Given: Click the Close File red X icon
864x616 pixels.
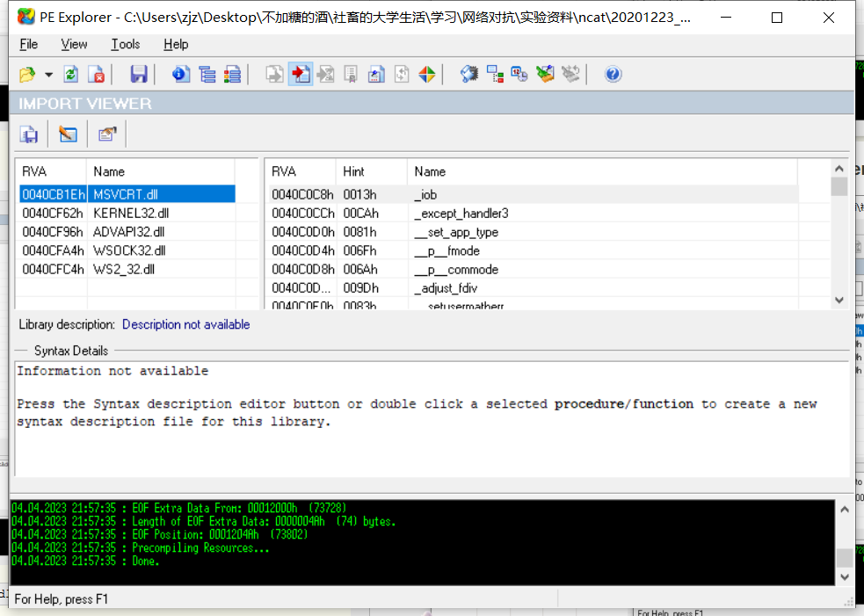Looking at the screenshot, I should tap(96, 74).
